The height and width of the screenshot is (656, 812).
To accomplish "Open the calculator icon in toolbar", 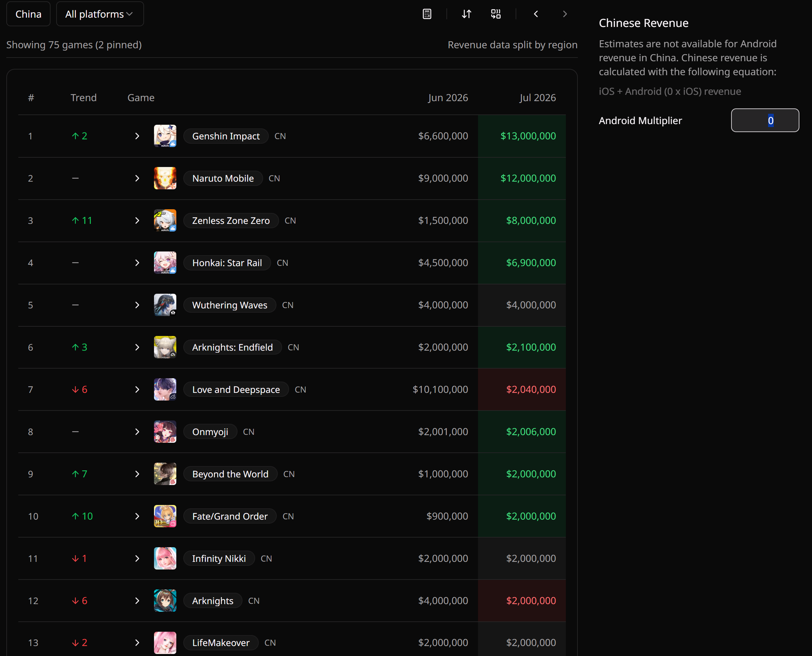I will point(427,14).
